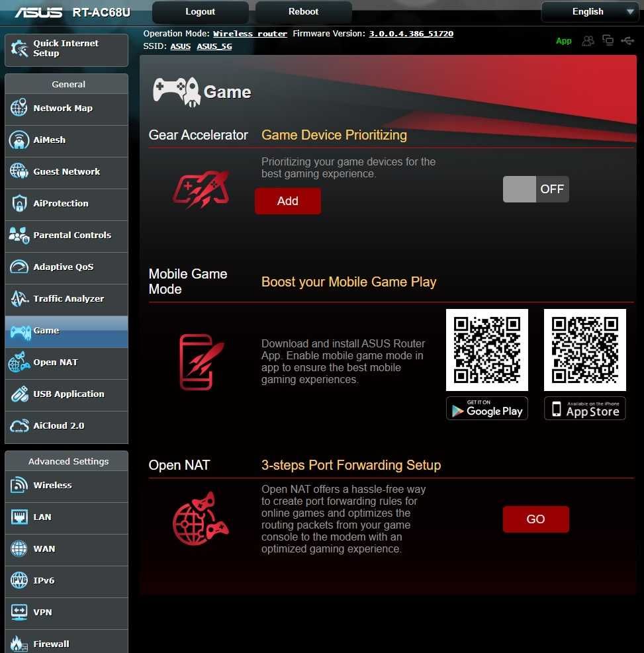Image resolution: width=644 pixels, height=653 pixels.
Task: Click the Logout button
Action: tap(201, 12)
